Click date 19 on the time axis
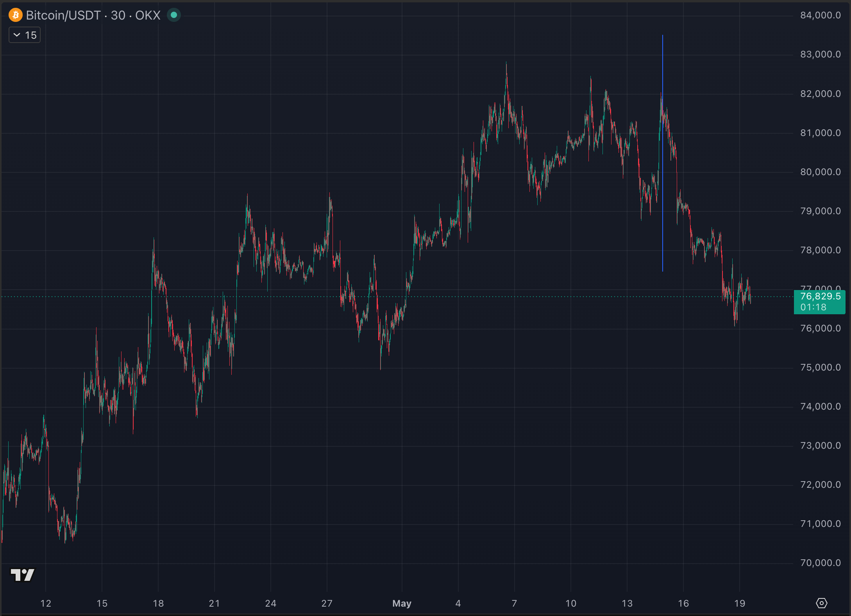 click(x=740, y=603)
